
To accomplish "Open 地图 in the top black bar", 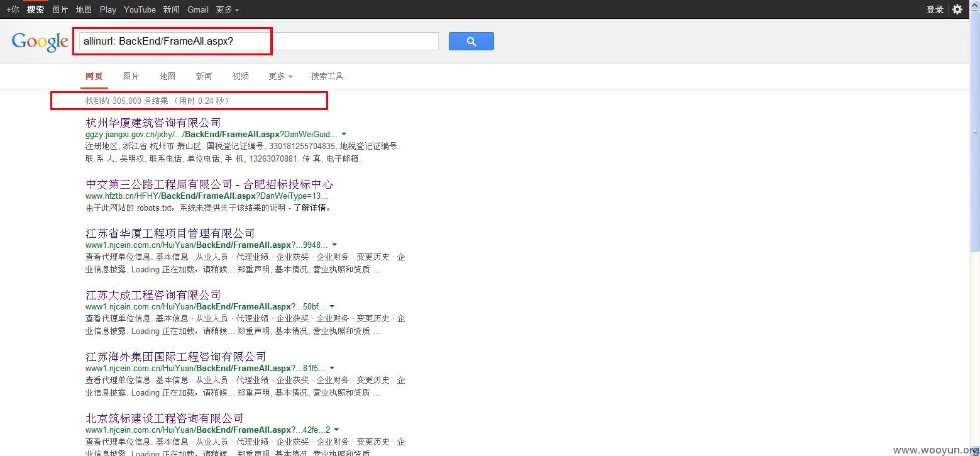I will pos(84,9).
